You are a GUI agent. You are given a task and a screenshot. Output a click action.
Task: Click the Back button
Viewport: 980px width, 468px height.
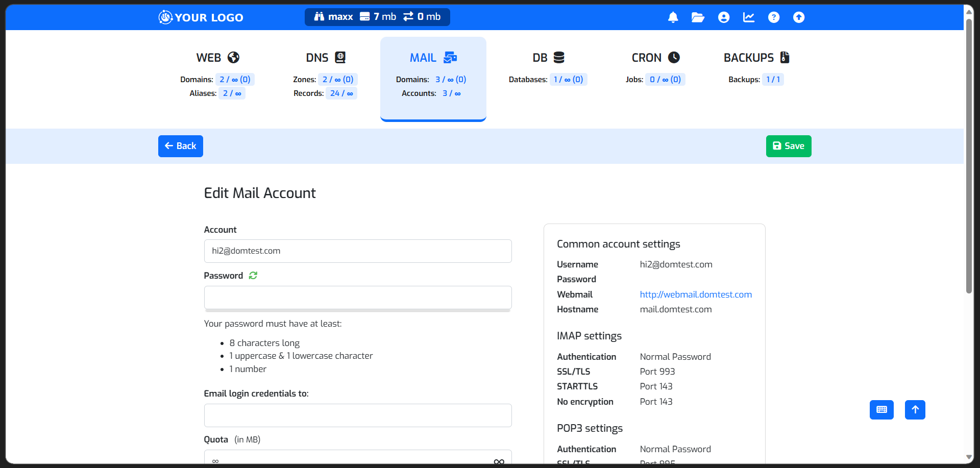[180, 146]
